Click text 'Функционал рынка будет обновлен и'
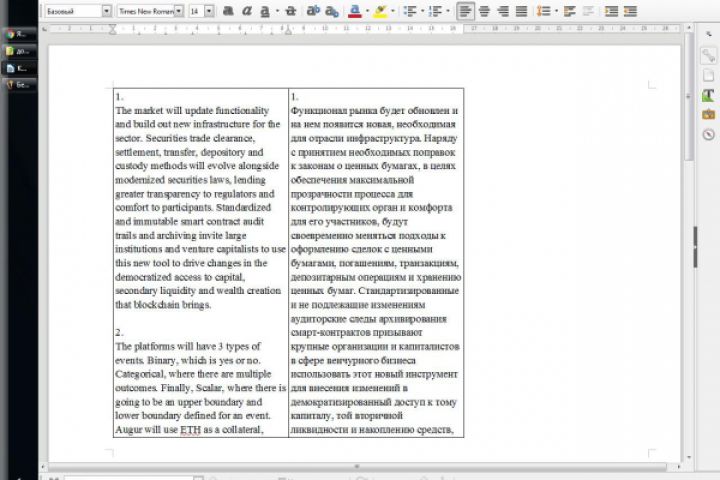720x480 pixels. (x=374, y=111)
